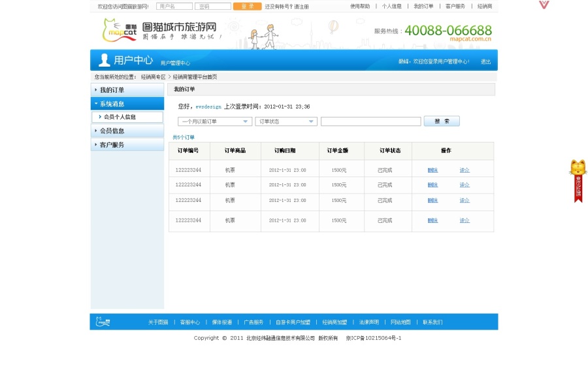Click 评价 in the first order row
The image size is (588, 372).
click(x=465, y=170)
